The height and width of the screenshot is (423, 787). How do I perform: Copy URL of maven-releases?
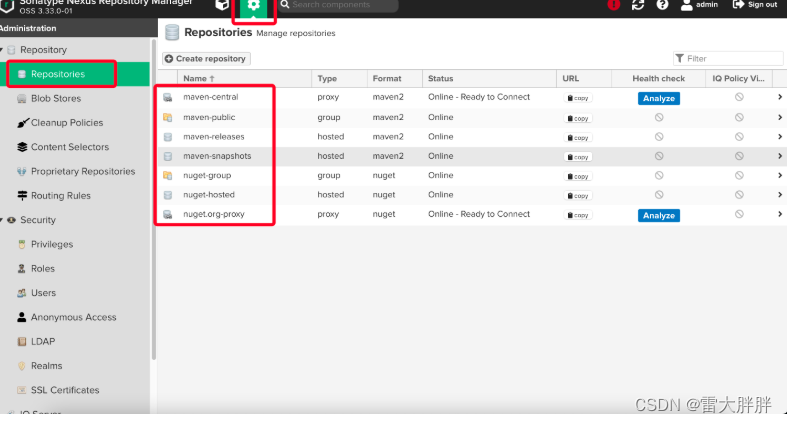click(x=578, y=137)
